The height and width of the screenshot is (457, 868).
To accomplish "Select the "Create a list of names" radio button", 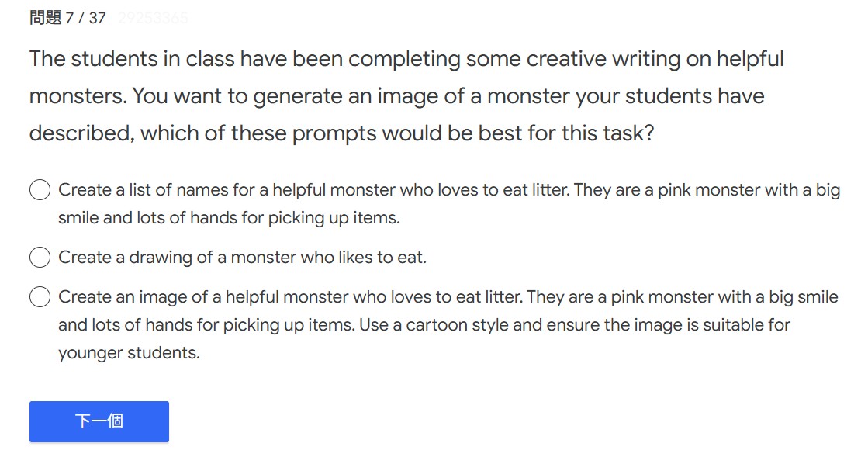I will (x=40, y=190).
